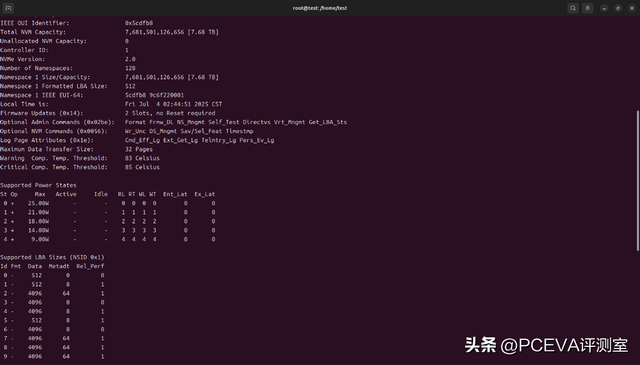This screenshot has height=365, width=640.
Task: Click the Log Page Attributes label
Action: (x=47, y=140)
